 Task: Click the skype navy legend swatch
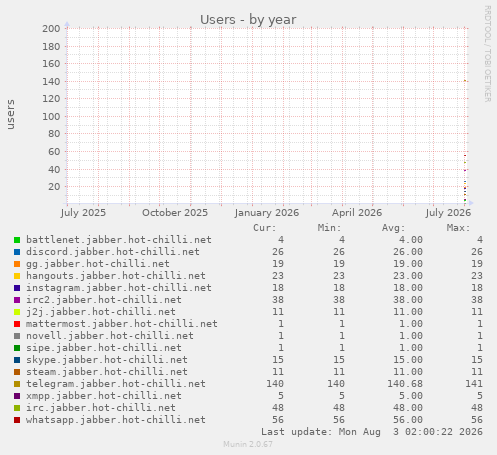pyautogui.click(x=17, y=360)
